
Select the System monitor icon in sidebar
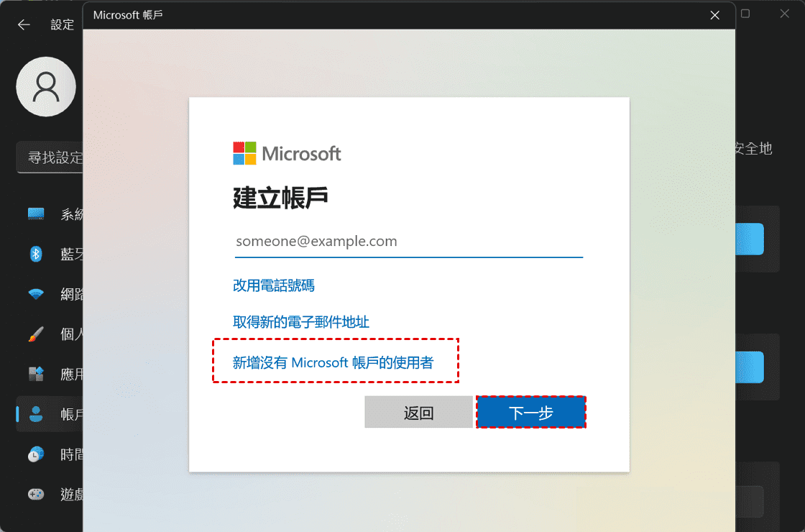pos(36,214)
